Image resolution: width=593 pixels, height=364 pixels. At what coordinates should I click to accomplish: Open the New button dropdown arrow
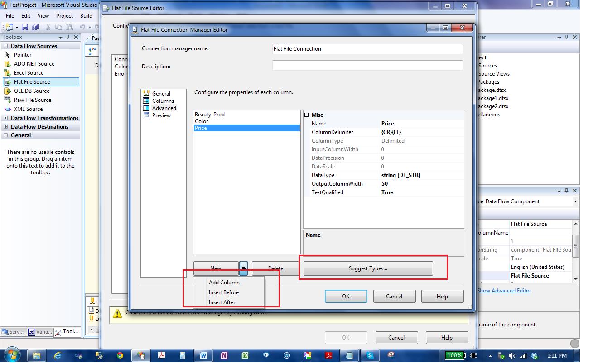coord(244,268)
